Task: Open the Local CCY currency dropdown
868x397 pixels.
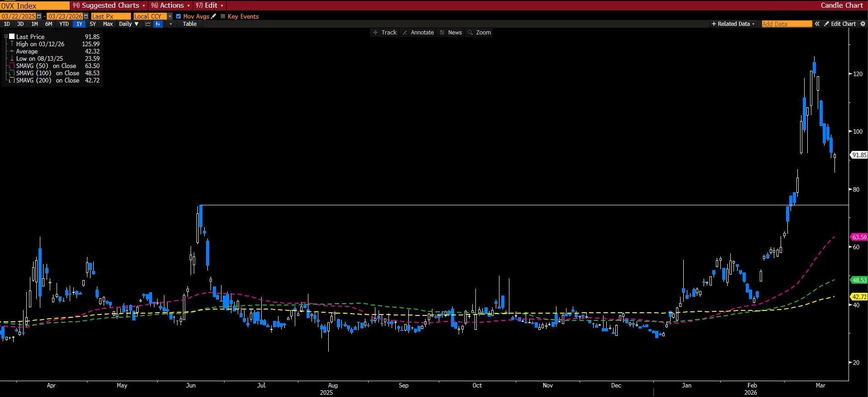Action: click(170, 16)
